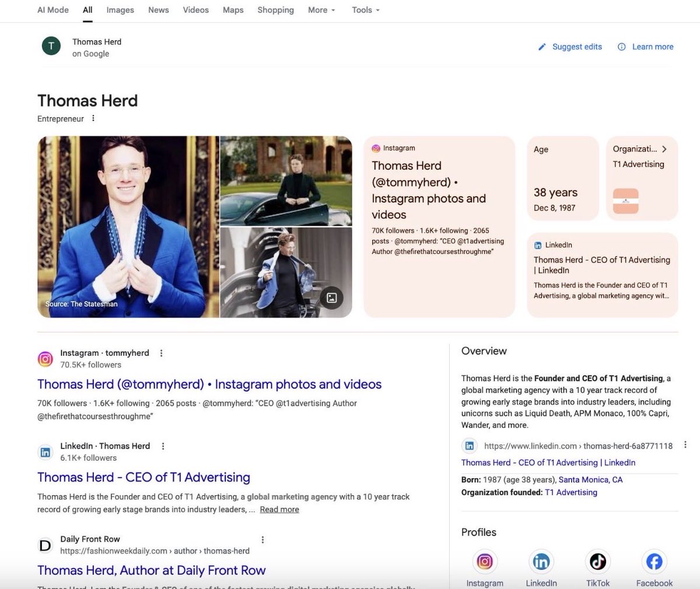700x589 pixels.
Task: Open the TikTok profile icon
Action: point(598,562)
